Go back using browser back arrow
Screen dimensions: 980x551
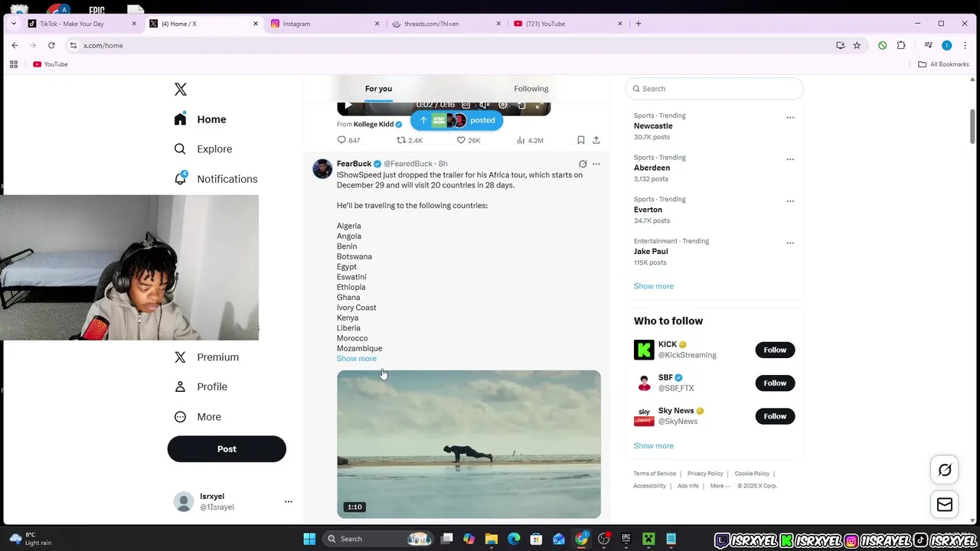click(15, 45)
